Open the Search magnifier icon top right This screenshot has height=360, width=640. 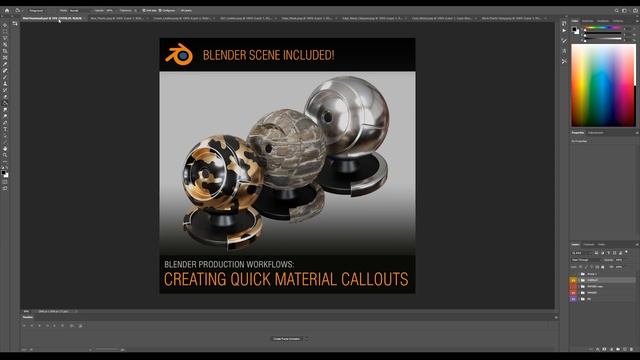click(617, 11)
